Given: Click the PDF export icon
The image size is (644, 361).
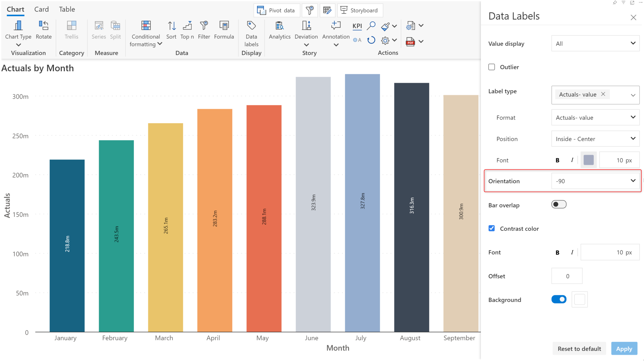Looking at the screenshot, I should 410,42.
